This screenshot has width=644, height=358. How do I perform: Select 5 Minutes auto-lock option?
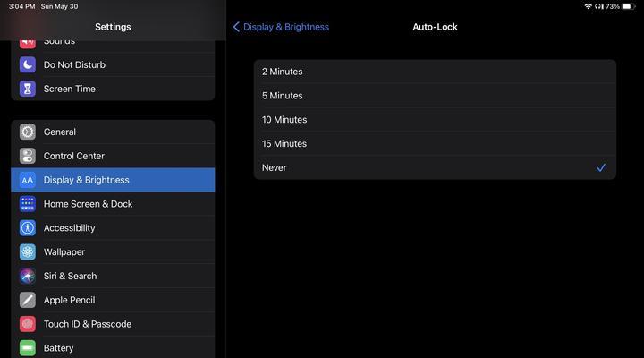point(435,96)
